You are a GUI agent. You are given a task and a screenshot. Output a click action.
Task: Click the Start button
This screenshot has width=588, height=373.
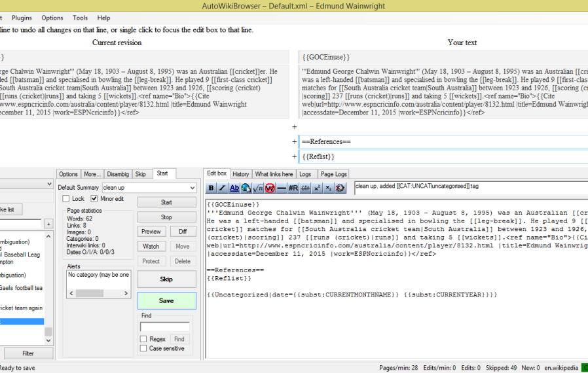pyautogui.click(x=166, y=202)
